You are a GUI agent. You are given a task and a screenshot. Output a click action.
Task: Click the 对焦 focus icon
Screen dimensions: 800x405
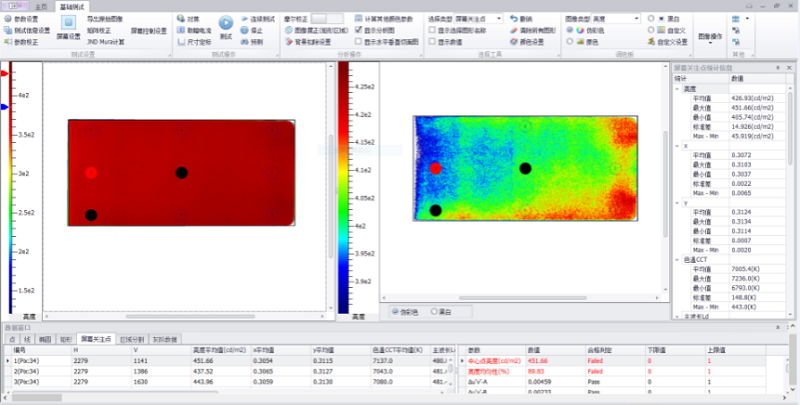[x=179, y=19]
